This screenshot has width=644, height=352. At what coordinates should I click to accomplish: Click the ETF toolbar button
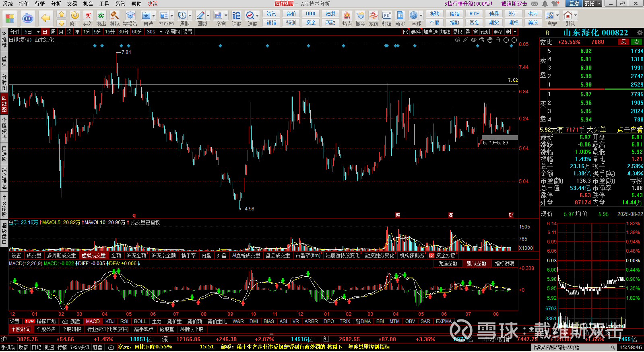(x=474, y=14)
